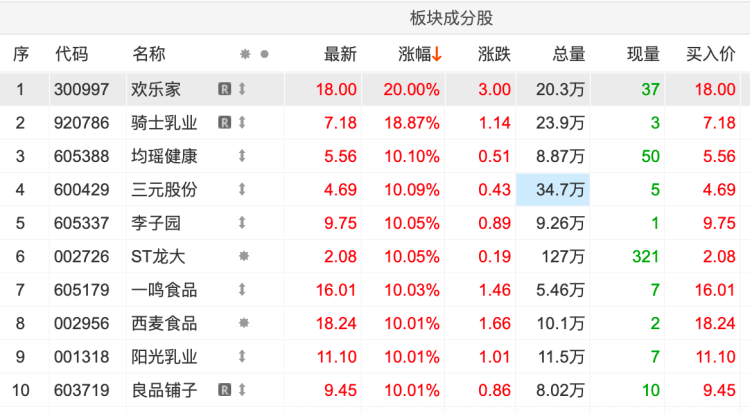The image size is (750, 414).
Task: Click current volume 50 for 均瑶健康
Action: pyautogui.click(x=651, y=156)
